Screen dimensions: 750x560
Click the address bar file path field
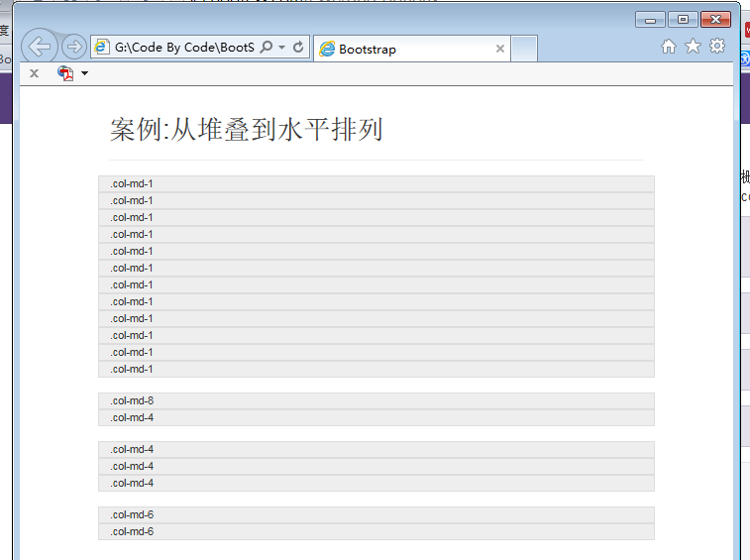183,48
